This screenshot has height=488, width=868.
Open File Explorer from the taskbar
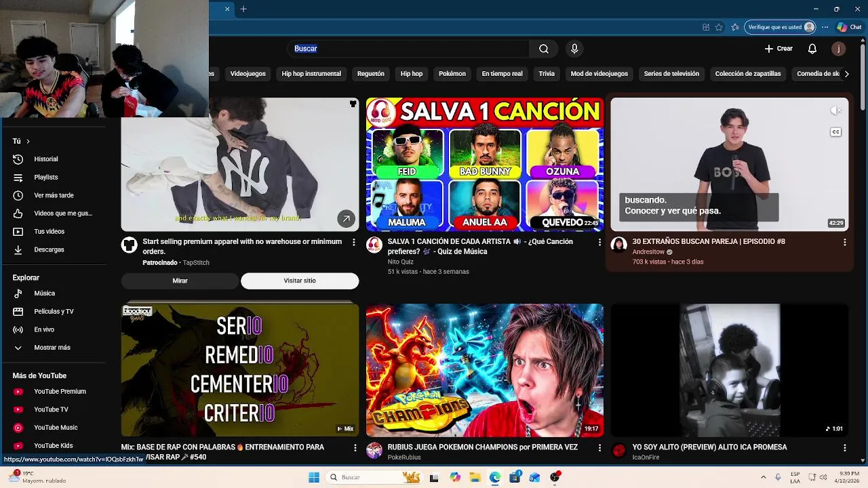(x=475, y=477)
